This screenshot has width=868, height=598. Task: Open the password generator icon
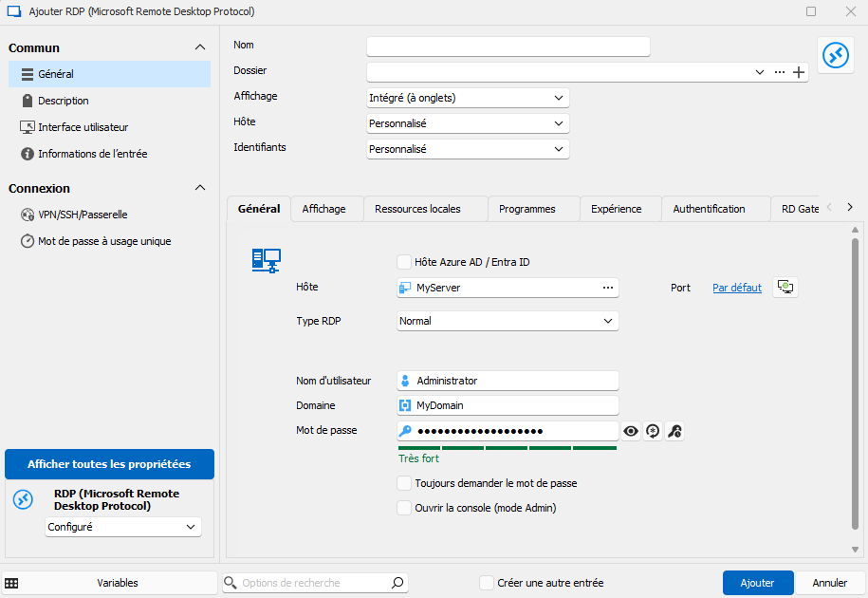[x=654, y=431]
